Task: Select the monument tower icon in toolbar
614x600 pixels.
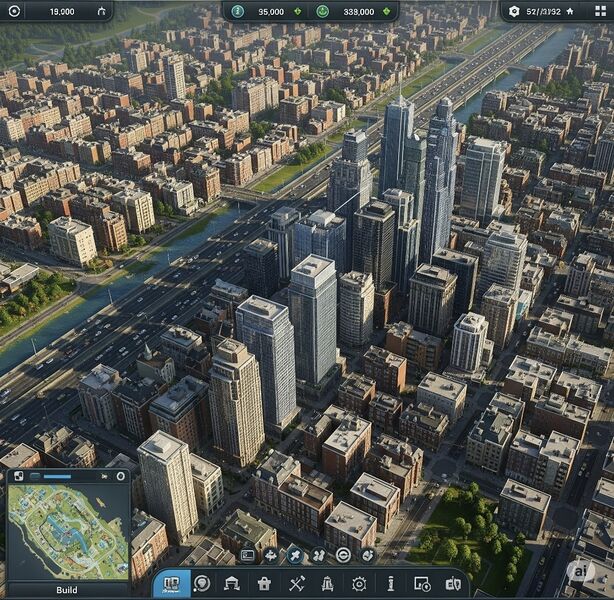Action: [327, 584]
